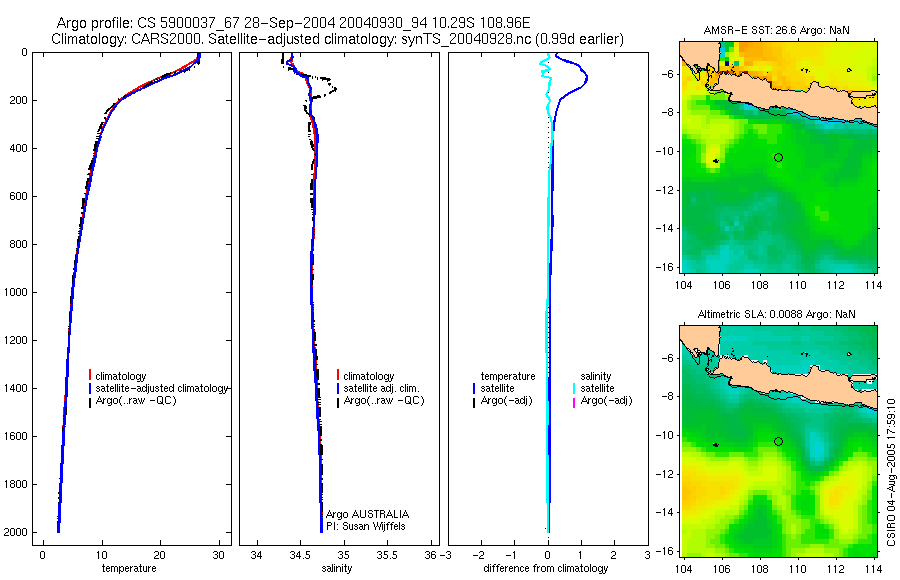Click the AMSR-E SST map title

click(x=777, y=30)
